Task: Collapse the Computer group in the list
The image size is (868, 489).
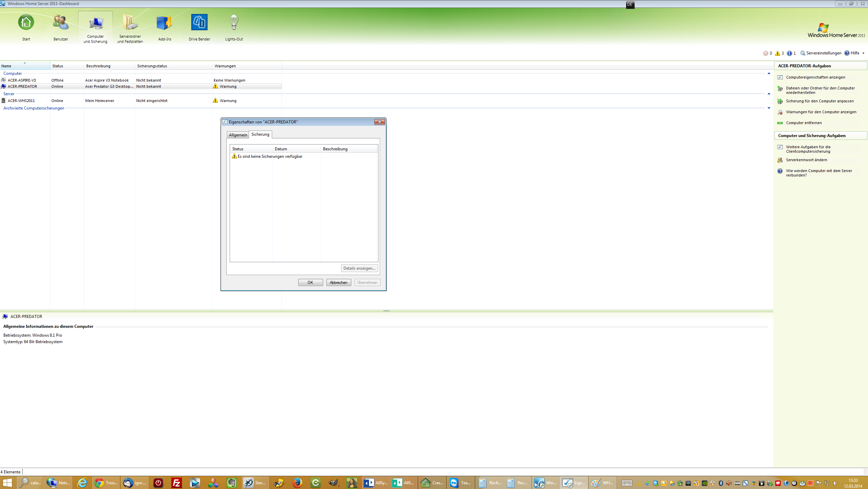Action: click(x=768, y=73)
